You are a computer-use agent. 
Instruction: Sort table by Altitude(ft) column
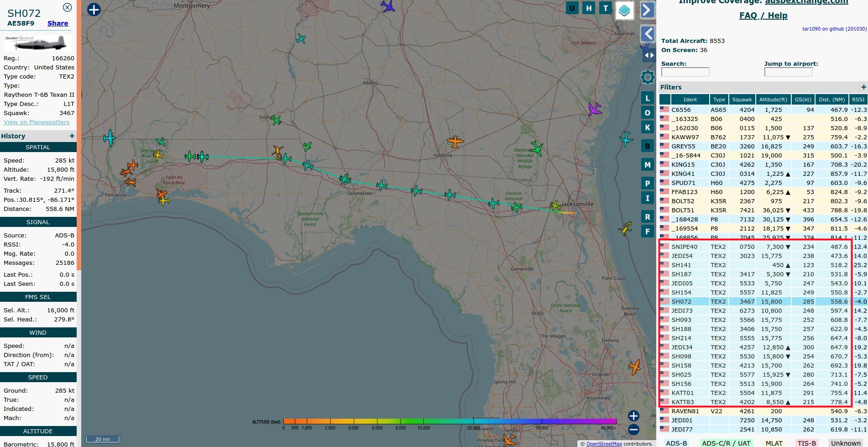(x=773, y=100)
